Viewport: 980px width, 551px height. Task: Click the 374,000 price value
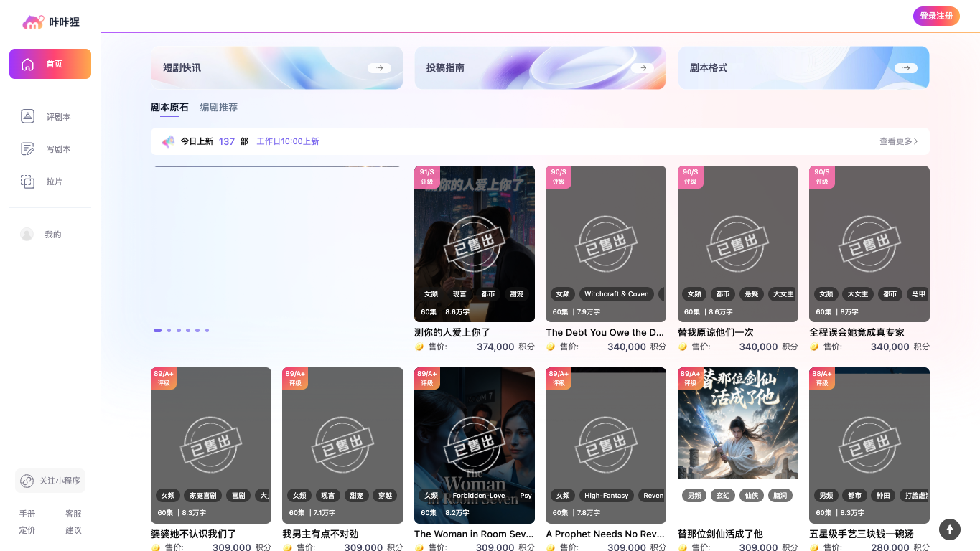click(x=495, y=347)
